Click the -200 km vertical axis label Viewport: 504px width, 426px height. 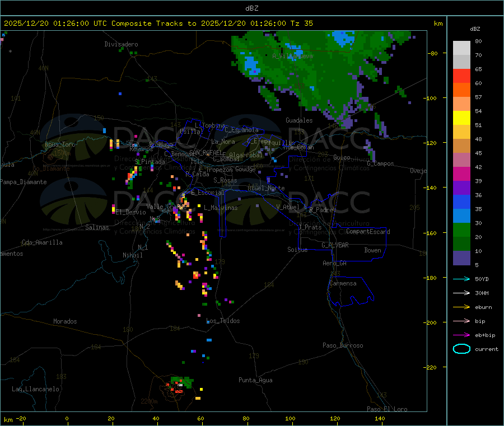click(x=430, y=322)
